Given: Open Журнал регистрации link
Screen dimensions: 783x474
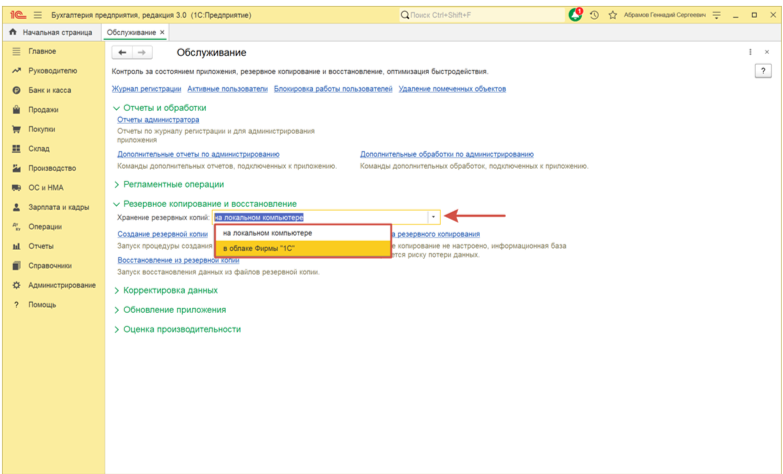Looking at the screenshot, I should 146,88.
